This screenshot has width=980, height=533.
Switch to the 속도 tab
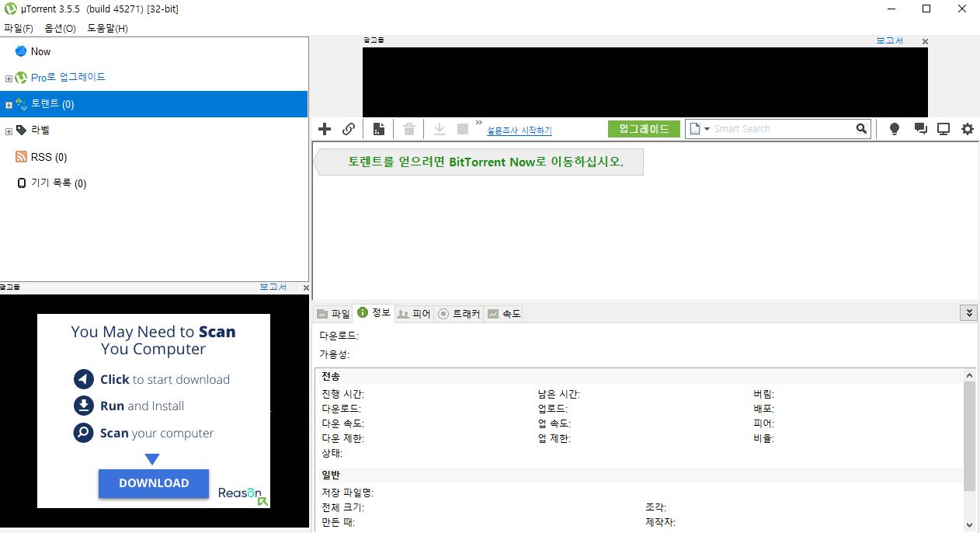[x=503, y=314]
